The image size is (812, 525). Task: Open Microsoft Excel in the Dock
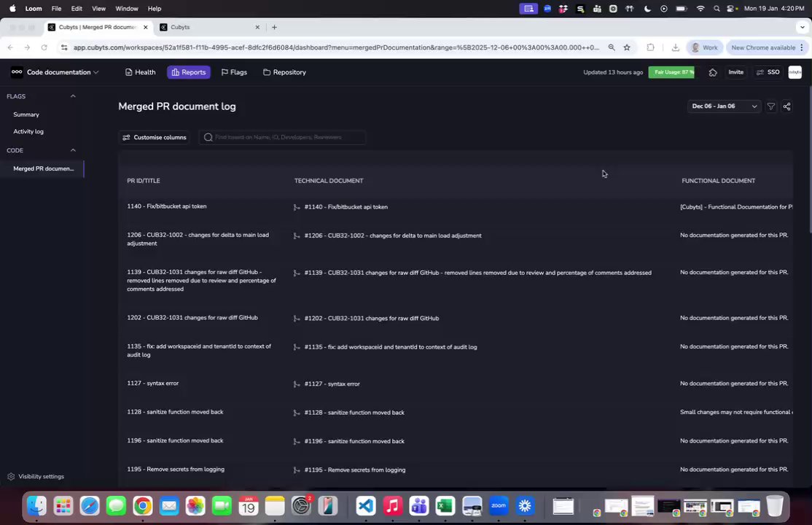coord(445,506)
